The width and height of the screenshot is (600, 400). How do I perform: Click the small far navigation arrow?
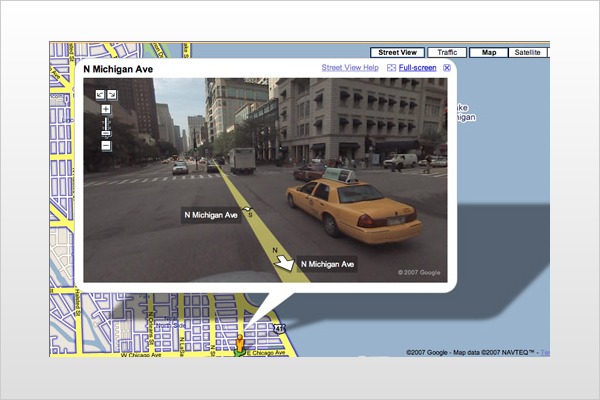pyautogui.click(x=247, y=209)
